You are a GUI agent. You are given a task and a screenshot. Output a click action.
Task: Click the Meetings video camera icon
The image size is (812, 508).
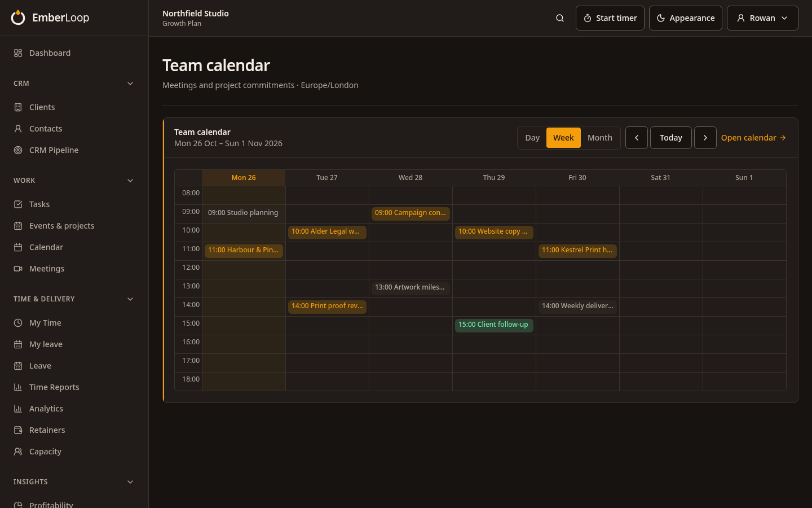pos(18,269)
